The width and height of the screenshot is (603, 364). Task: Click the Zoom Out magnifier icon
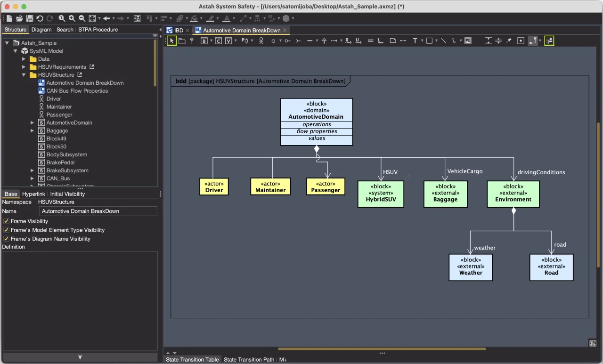[82, 18]
